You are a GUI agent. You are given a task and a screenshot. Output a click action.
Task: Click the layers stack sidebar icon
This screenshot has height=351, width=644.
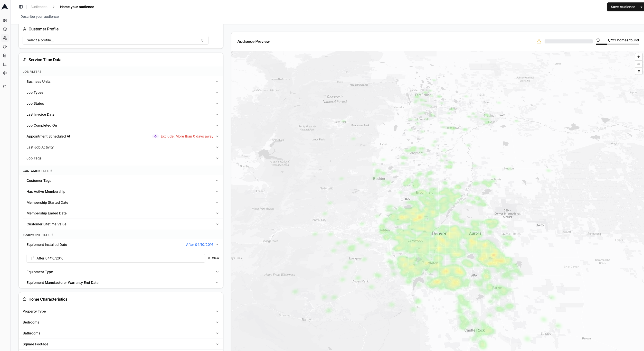[x=5, y=29]
